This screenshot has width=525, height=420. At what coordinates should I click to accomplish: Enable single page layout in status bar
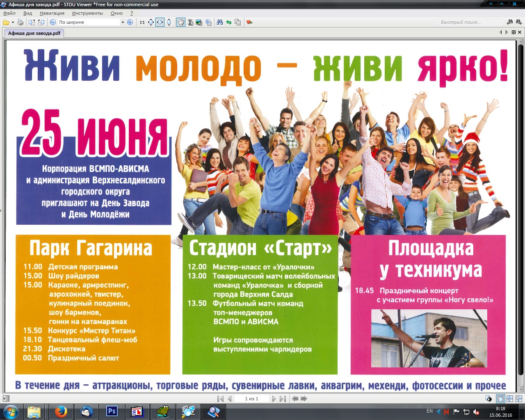500,399
